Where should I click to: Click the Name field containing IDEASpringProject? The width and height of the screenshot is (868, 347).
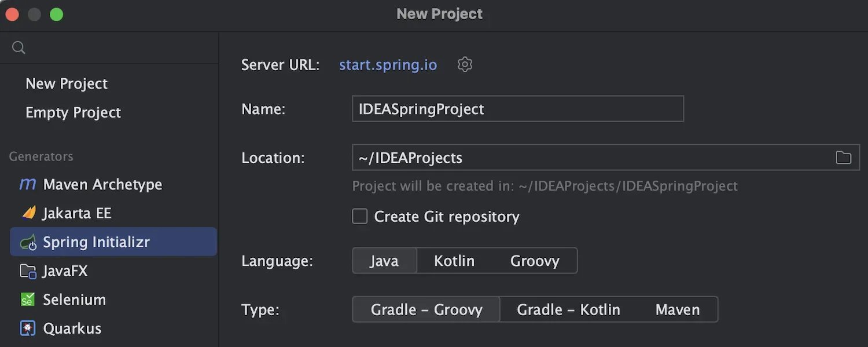point(518,109)
